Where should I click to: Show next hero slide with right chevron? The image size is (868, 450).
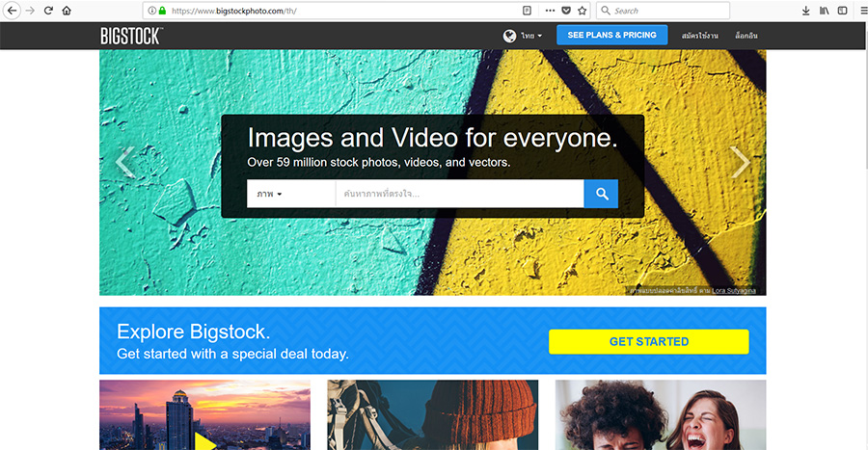click(740, 162)
